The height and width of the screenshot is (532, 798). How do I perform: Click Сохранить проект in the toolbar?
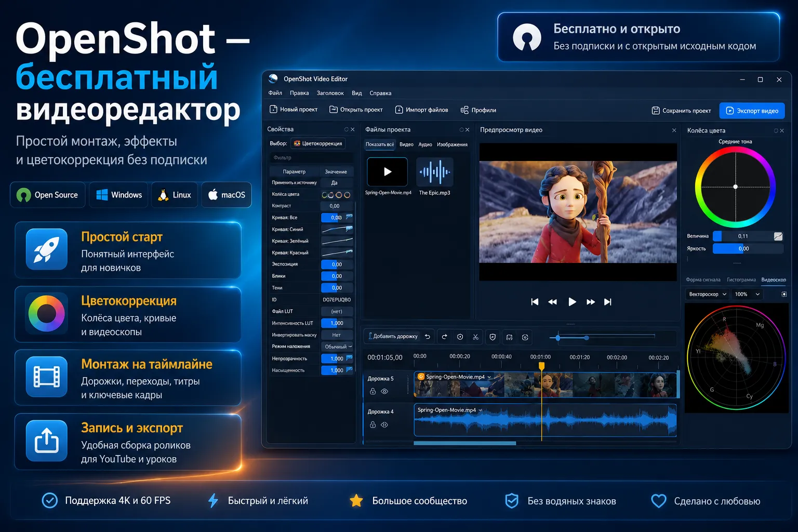[x=681, y=111]
